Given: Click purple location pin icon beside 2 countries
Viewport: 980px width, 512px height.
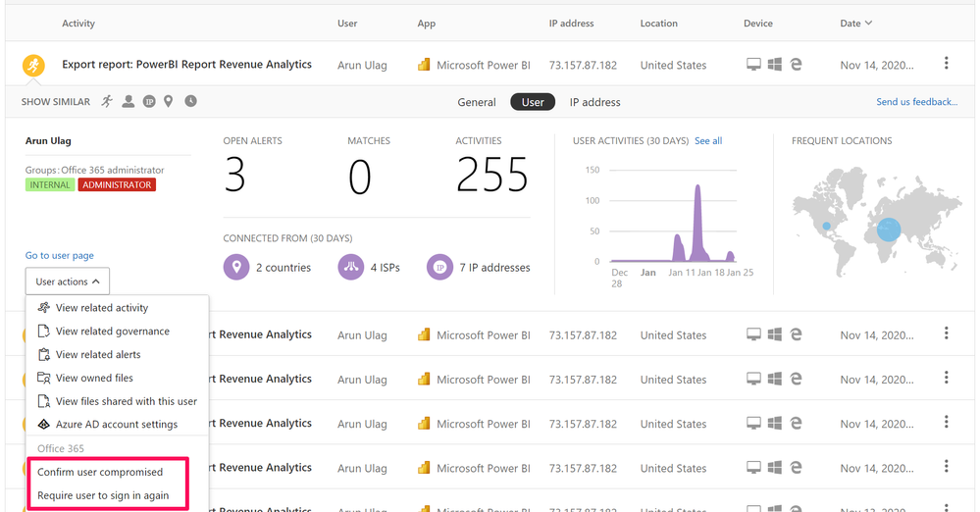Looking at the screenshot, I should click(236, 268).
